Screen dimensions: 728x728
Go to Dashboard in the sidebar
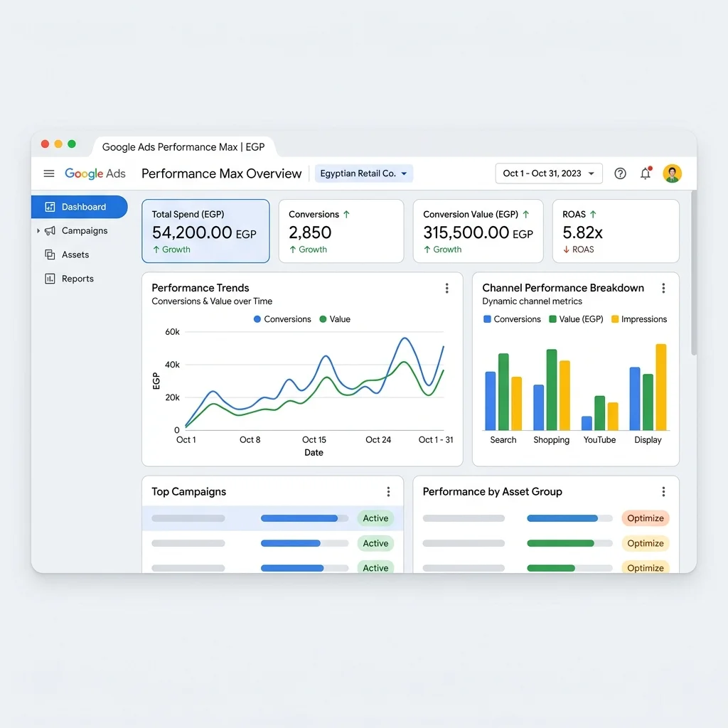click(x=80, y=207)
